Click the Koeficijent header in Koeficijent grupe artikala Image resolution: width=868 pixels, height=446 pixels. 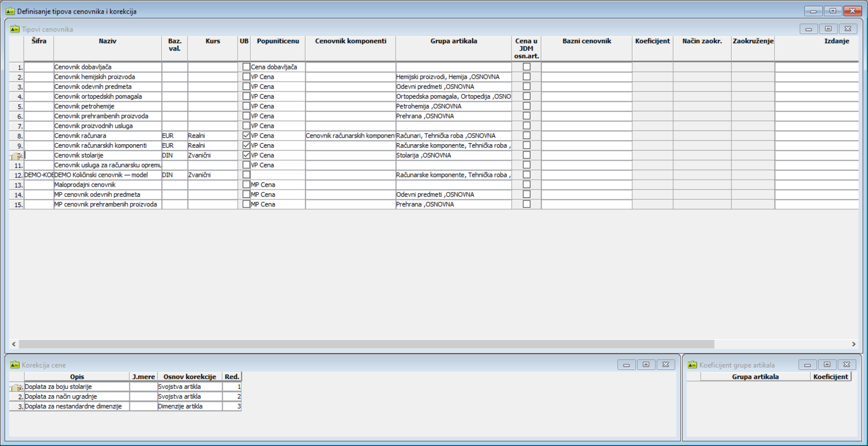coord(831,377)
